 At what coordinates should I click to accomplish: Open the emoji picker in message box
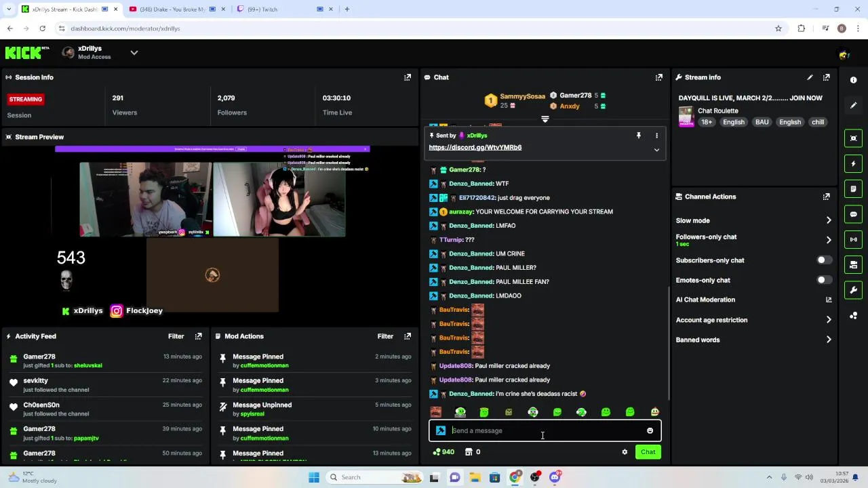(650, 430)
